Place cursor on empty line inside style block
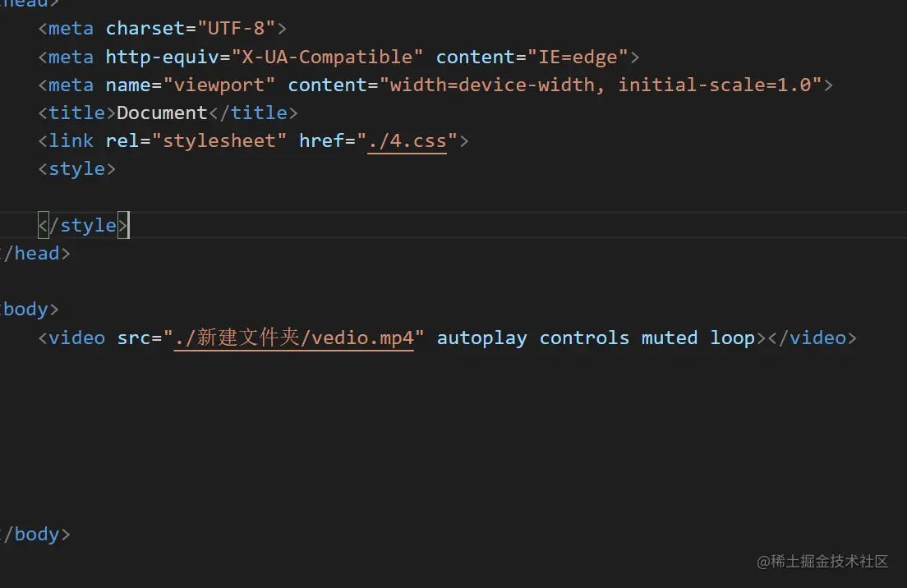The height and width of the screenshot is (588, 907). 246,197
